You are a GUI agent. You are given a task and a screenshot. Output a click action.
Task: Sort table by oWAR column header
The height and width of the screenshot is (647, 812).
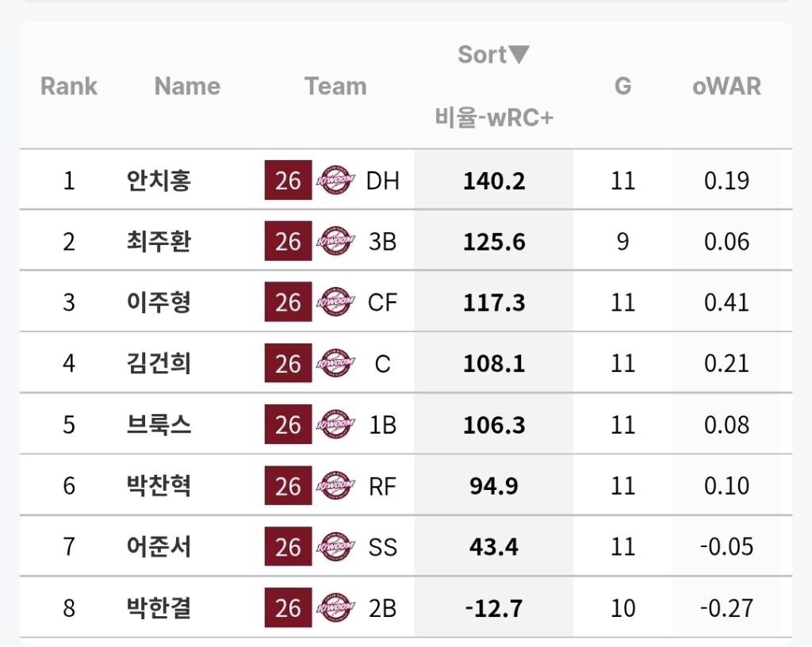coord(726,86)
